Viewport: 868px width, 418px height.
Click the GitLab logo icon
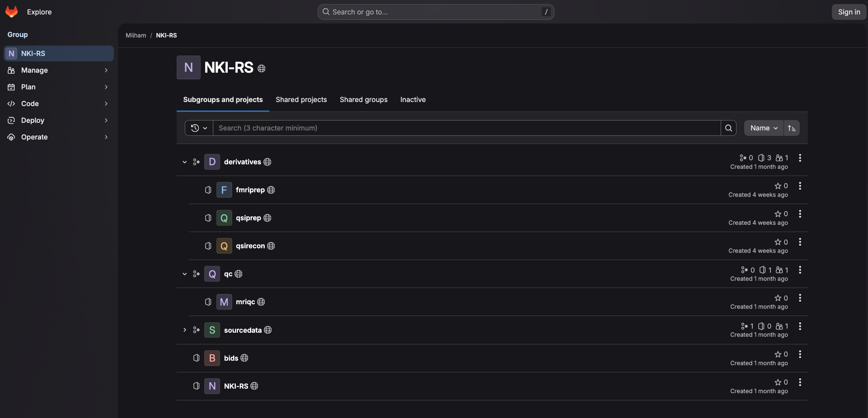12,12
